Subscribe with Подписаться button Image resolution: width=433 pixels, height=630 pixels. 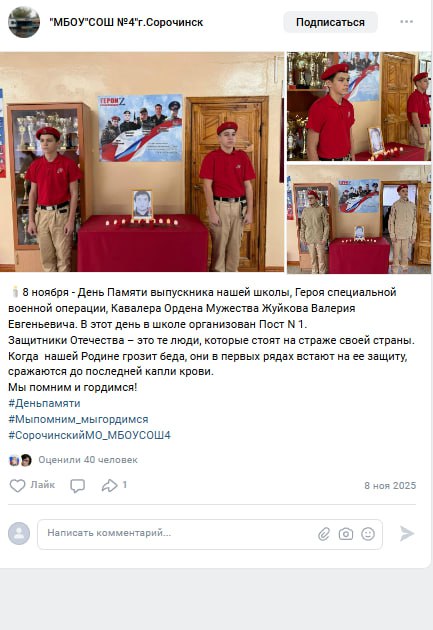click(330, 22)
